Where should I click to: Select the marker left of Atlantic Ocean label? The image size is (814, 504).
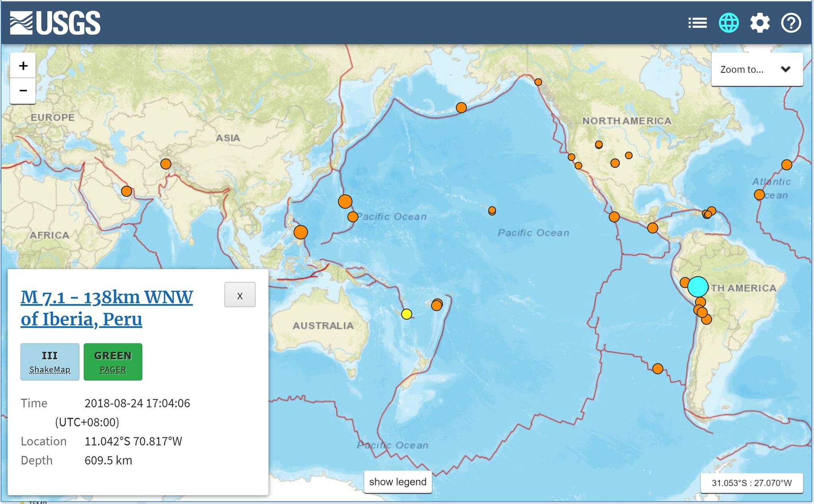[x=759, y=195]
